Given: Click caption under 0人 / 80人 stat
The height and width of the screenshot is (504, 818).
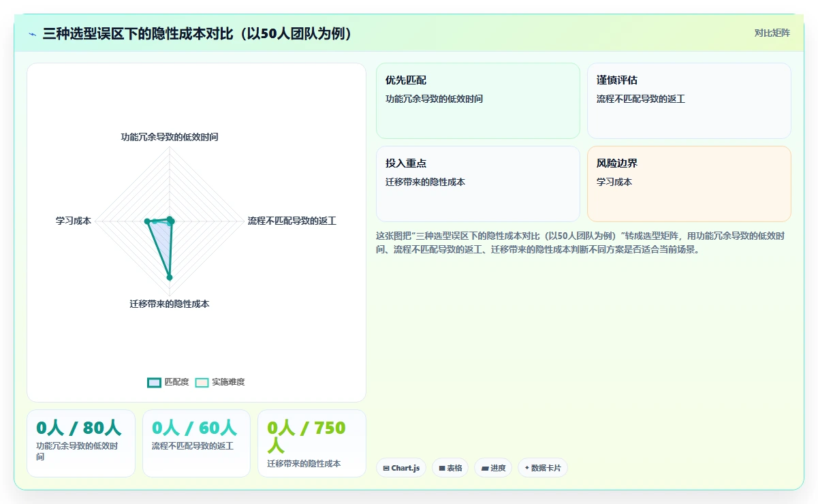Looking at the screenshot, I should tap(77, 452).
